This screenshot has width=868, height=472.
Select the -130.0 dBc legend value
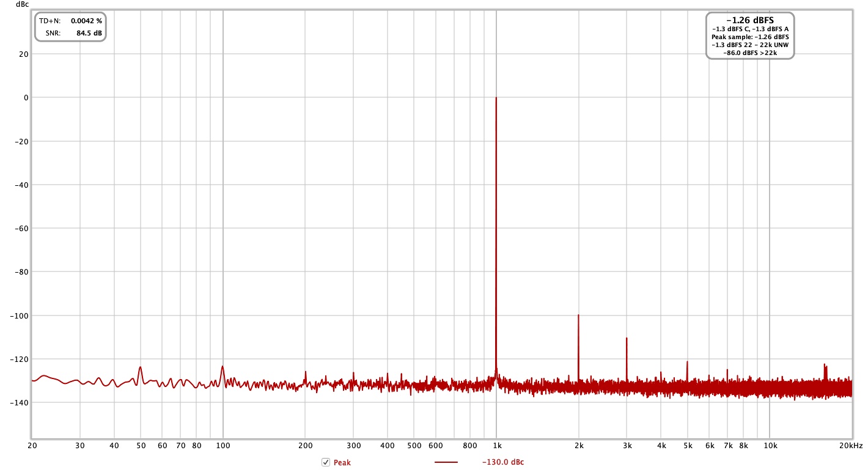point(503,462)
